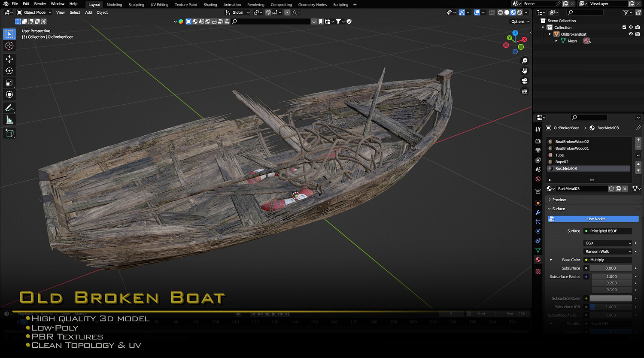This screenshot has height=358, width=644.
Task: Open the Output properties tab
Action: click(x=538, y=151)
